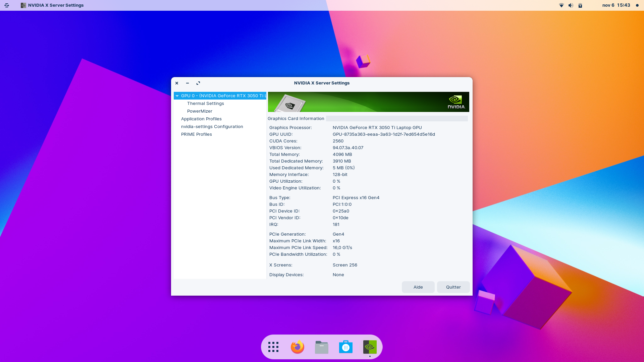The image size is (644, 362).
Task: Select nvidia-settings Configuration entry
Action: [212, 127]
